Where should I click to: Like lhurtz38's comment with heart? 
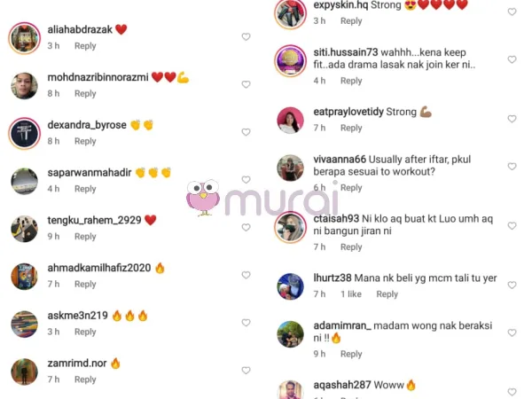pos(512,285)
